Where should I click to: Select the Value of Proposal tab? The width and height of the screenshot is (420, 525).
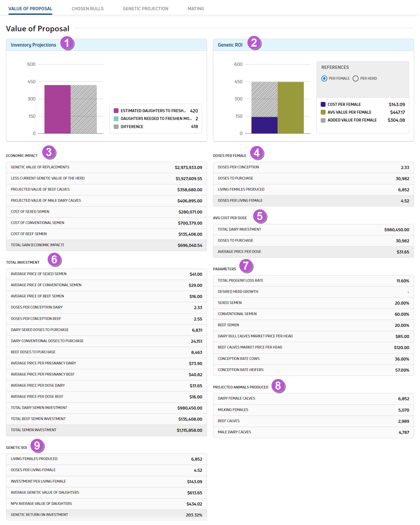click(x=30, y=9)
